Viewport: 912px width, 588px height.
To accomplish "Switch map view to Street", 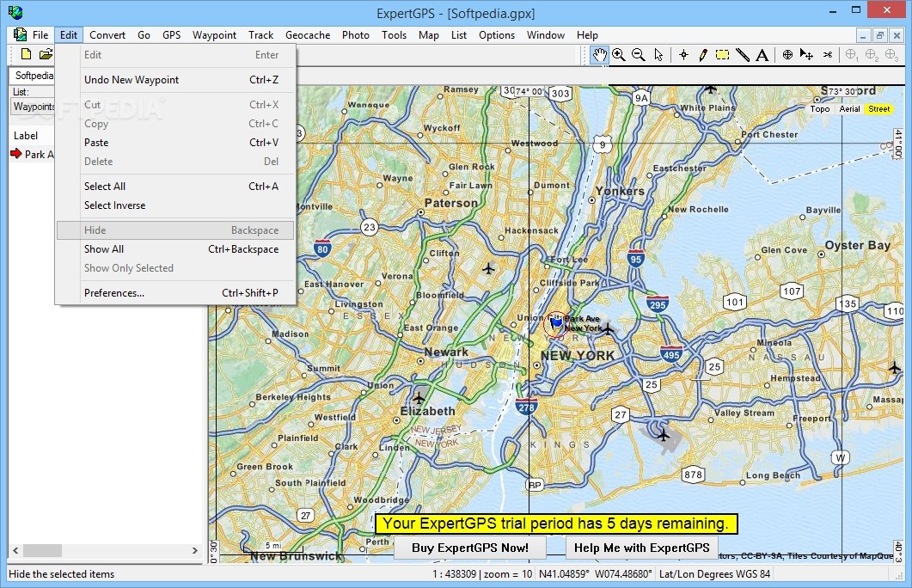I will pos(878,109).
